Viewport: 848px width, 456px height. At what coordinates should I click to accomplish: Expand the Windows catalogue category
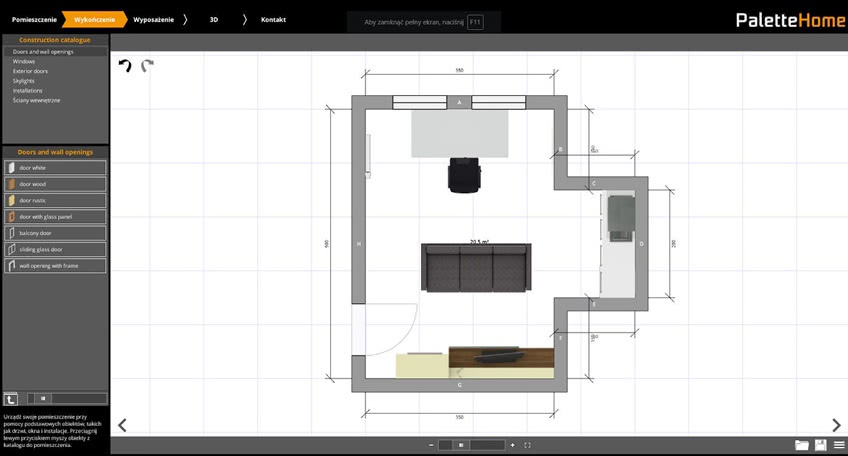pos(24,61)
